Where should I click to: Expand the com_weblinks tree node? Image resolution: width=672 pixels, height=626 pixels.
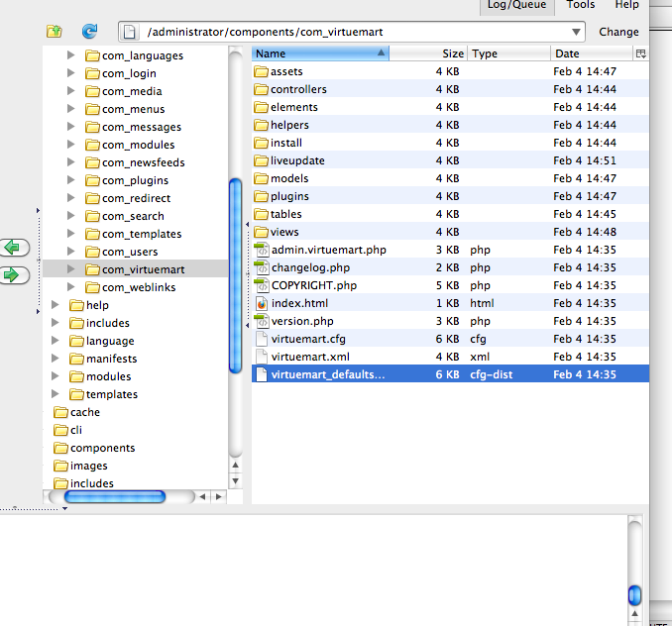(70, 287)
